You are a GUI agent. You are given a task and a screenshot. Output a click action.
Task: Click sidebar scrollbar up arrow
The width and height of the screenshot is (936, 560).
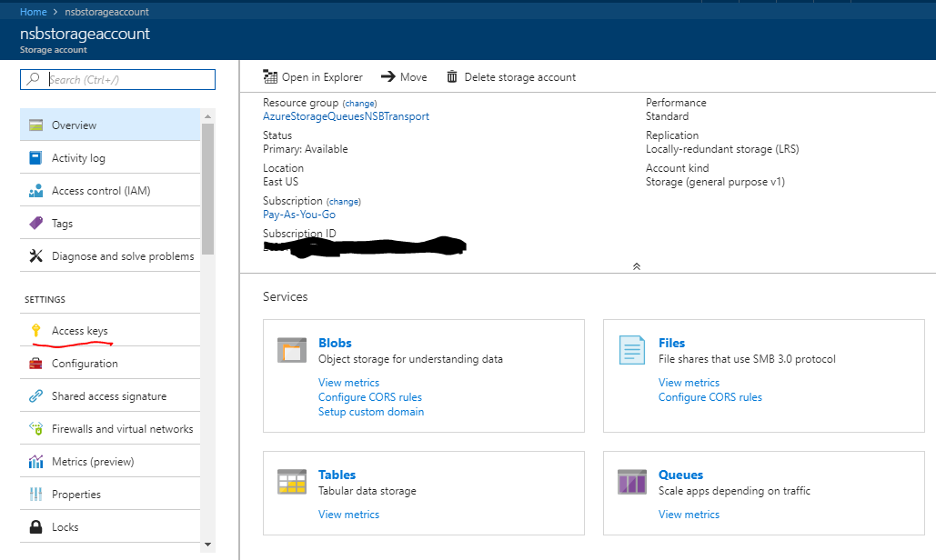tap(207, 116)
